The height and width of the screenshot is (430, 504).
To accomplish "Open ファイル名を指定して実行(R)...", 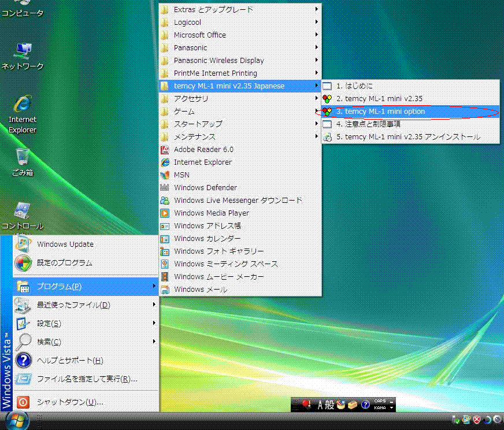I will pos(86,379).
